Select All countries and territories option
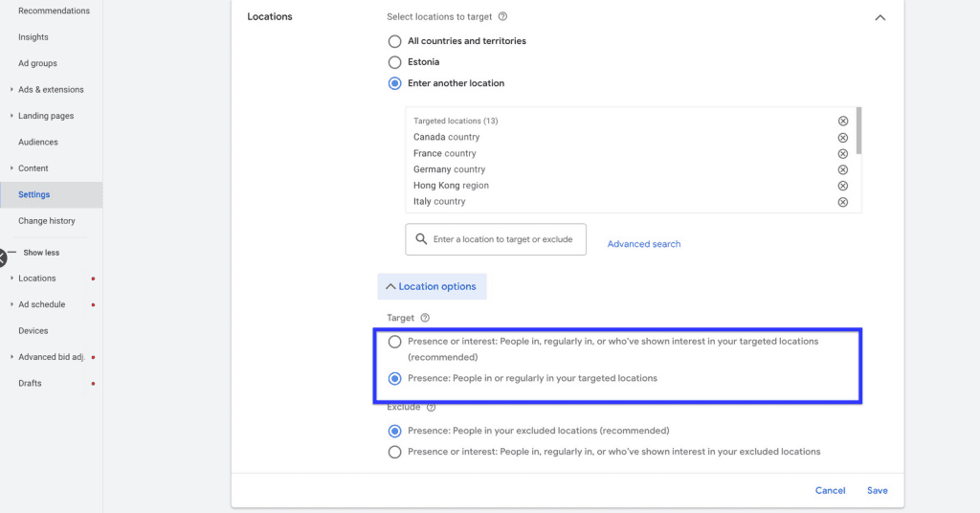 [394, 41]
